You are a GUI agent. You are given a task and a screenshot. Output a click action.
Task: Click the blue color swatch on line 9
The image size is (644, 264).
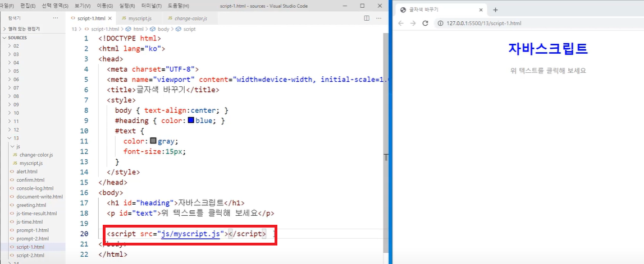[x=191, y=121]
